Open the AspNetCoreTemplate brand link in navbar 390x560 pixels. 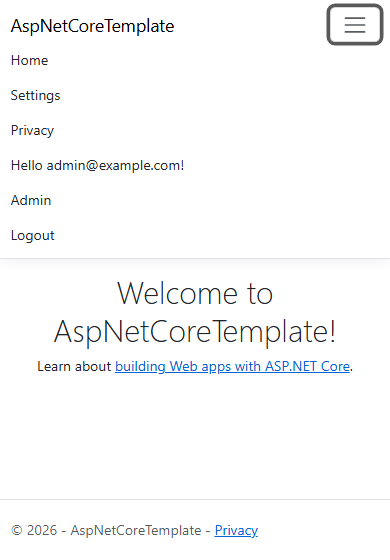92,26
